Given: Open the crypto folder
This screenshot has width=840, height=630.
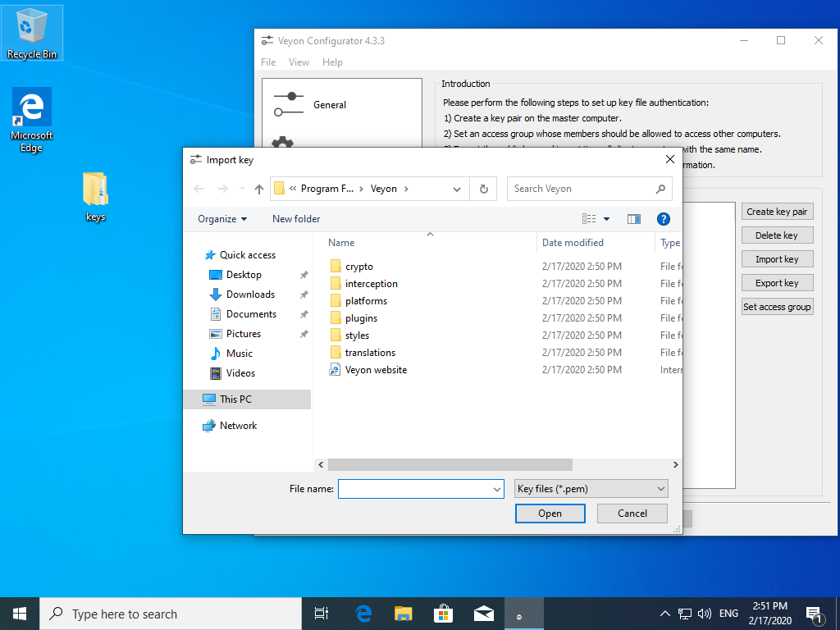Looking at the screenshot, I should pyautogui.click(x=359, y=267).
